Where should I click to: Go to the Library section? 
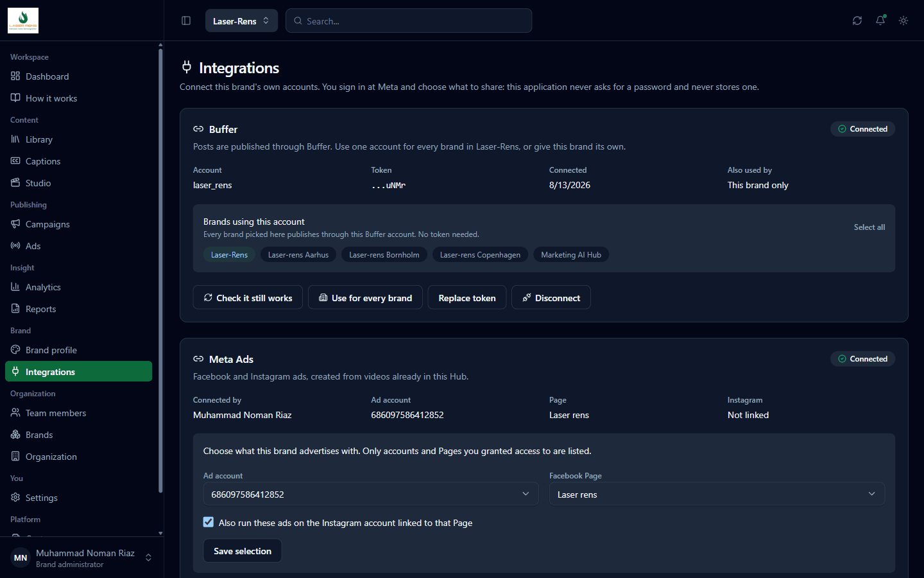tap(78, 139)
